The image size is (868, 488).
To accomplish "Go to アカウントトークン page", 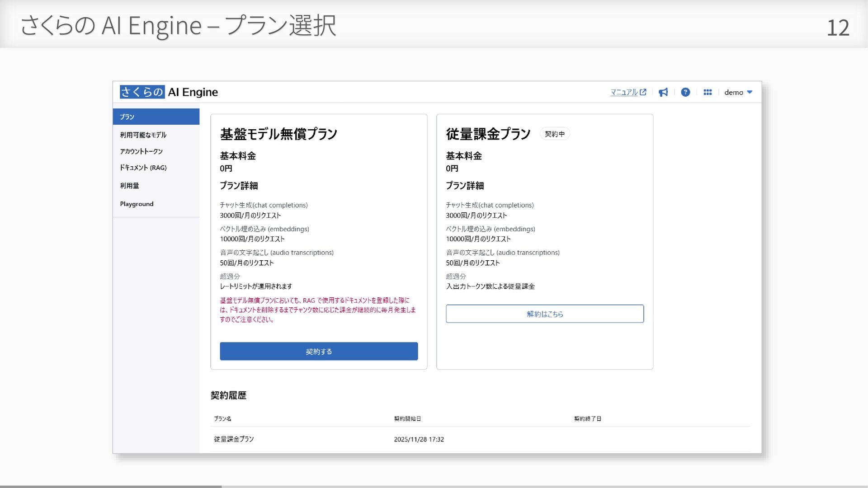I will coord(141,151).
